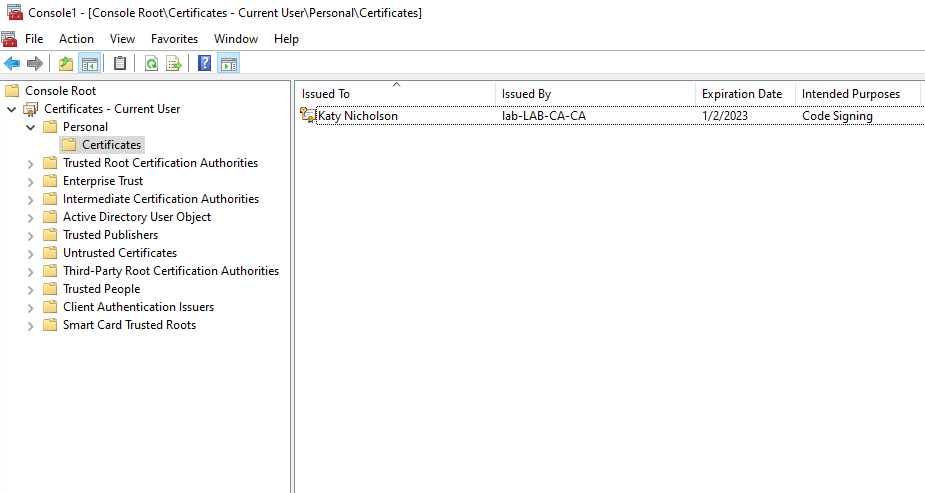Collapse the Personal folder node

point(30,127)
